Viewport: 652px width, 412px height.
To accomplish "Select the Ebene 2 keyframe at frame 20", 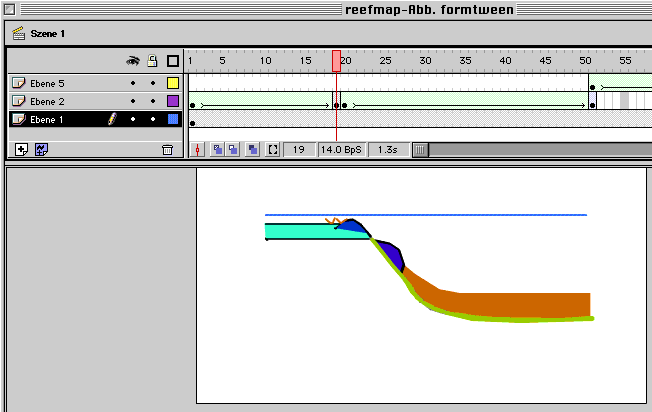I will (344, 106).
